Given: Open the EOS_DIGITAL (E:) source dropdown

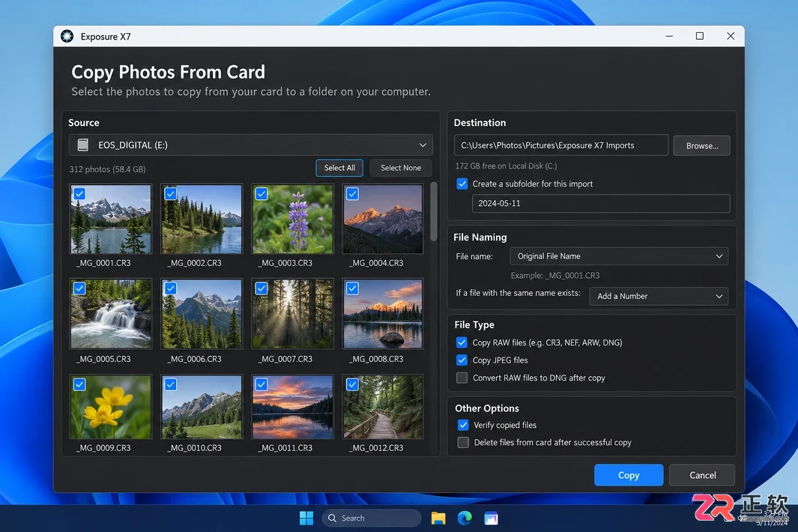Looking at the screenshot, I should click(251, 145).
